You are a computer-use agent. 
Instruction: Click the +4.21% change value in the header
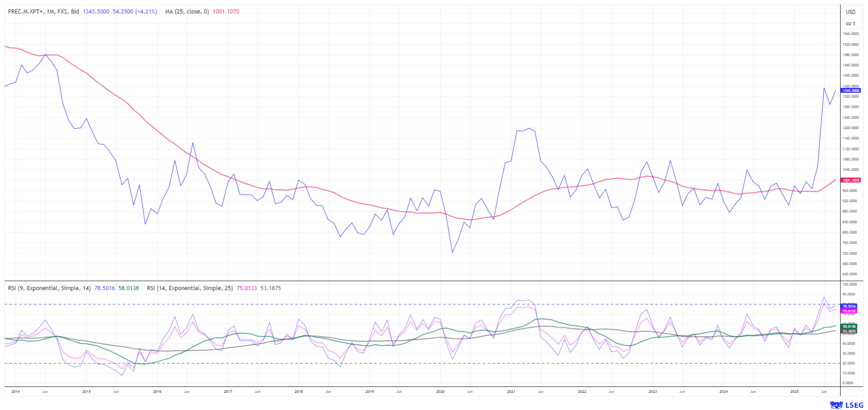tap(146, 12)
